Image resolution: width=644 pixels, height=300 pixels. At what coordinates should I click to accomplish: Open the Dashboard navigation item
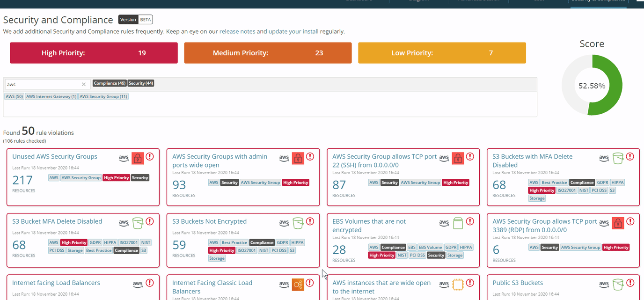[x=359, y=1]
